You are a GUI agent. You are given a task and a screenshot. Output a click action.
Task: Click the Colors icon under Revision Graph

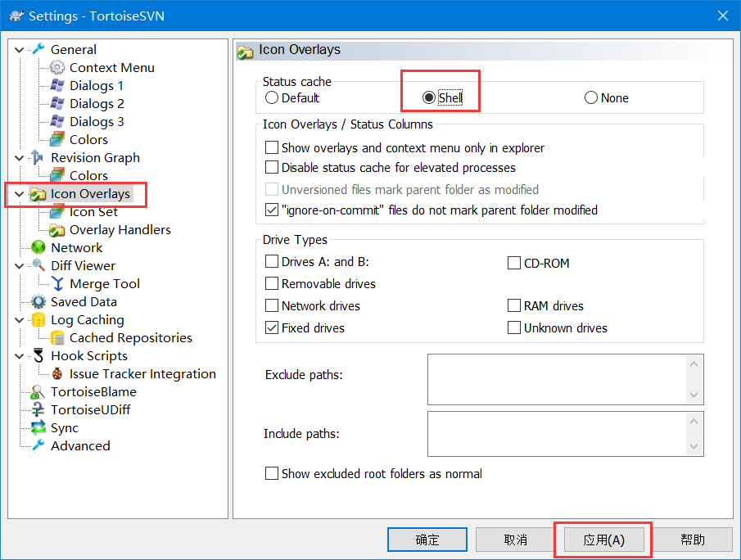[x=57, y=175]
